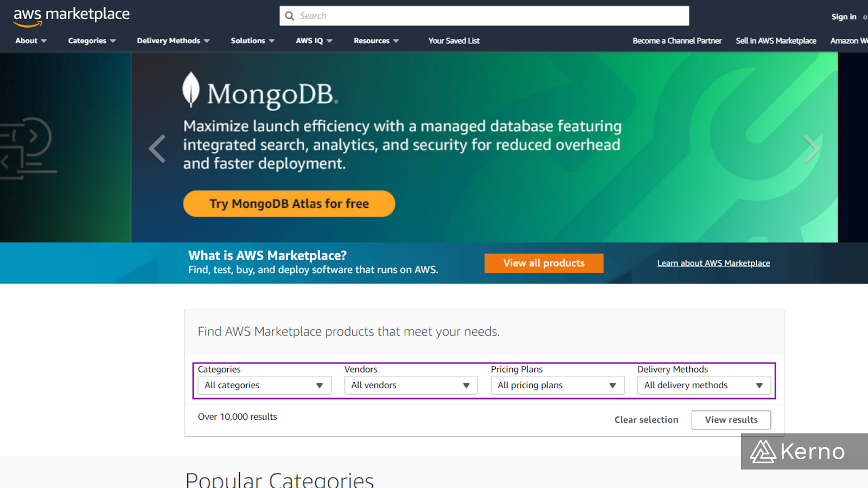Viewport: 868px width, 488px height.
Task: Expand the All categories dropdown
Action: click(x=265, y=386)
